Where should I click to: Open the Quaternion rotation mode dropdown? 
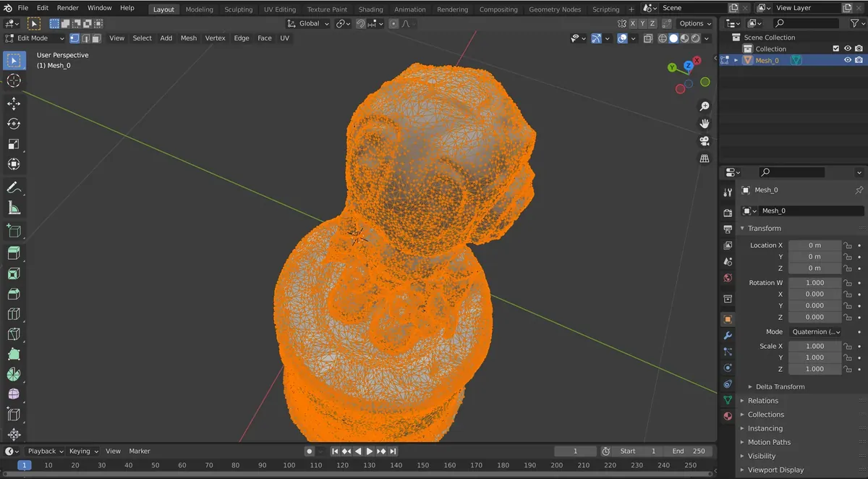(x=814, y=331)
